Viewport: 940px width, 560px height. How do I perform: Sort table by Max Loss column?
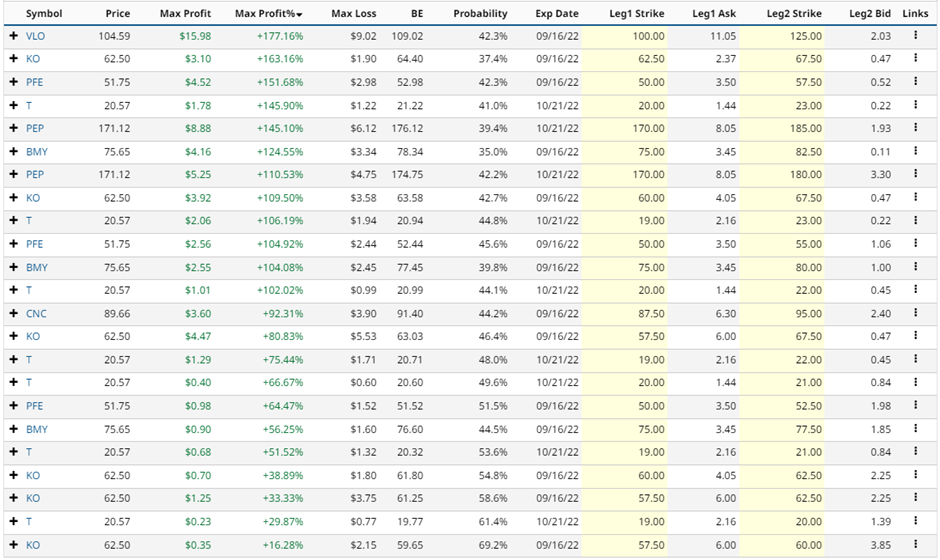point(354,13)
